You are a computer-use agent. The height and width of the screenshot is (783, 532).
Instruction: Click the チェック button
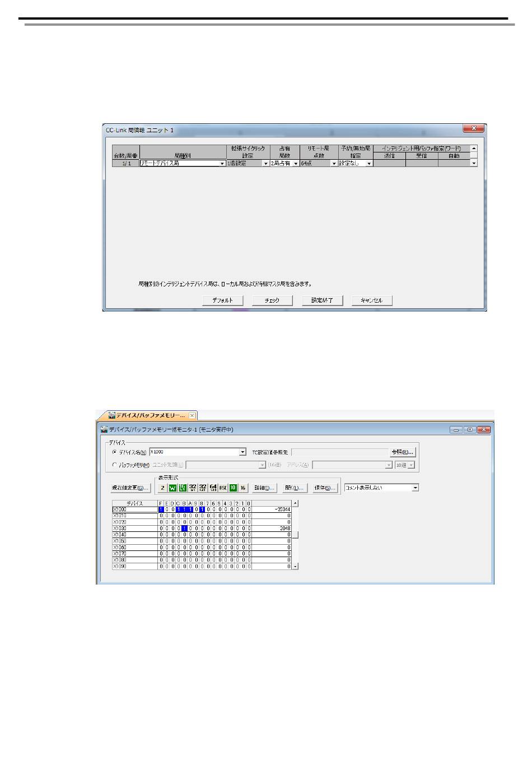coord(272,300)
